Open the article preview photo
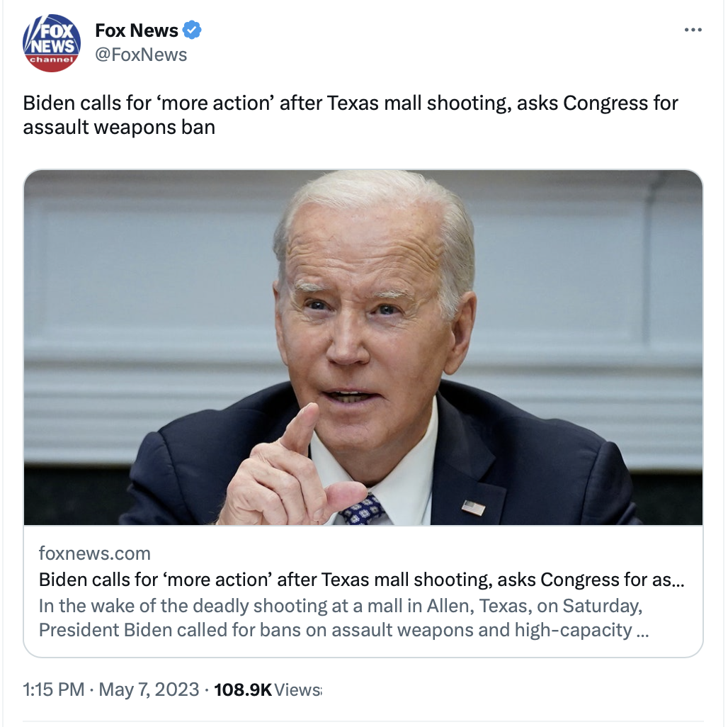 (363, 347)
